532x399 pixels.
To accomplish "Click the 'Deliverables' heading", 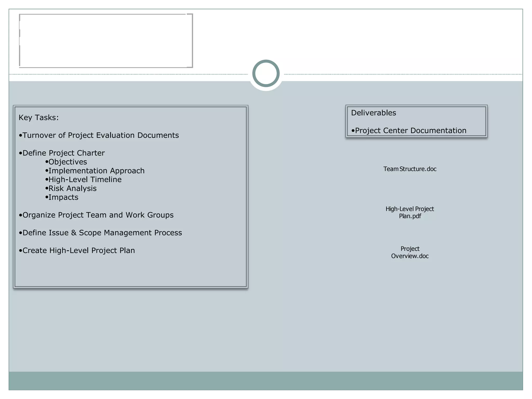I will click(x=374, y=113).
